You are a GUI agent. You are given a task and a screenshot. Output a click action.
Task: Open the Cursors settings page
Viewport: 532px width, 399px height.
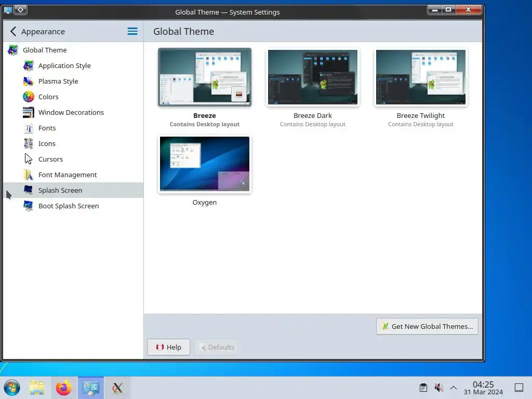(73, 159)
